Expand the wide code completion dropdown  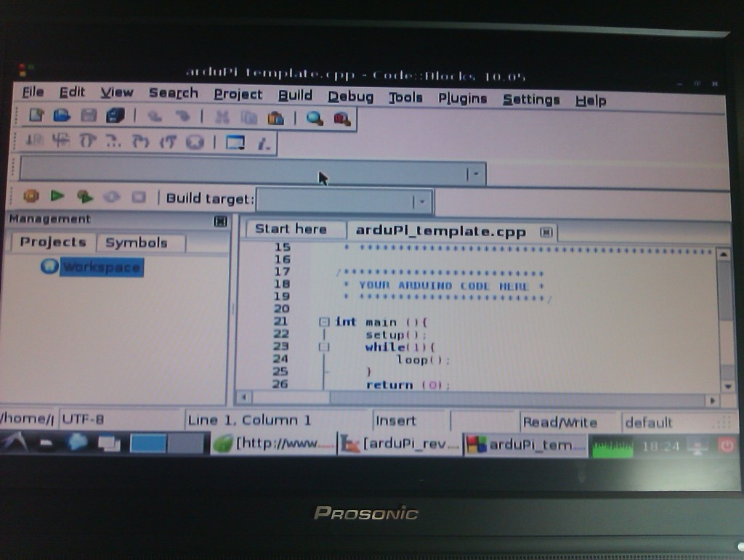(x=475, y=174)
